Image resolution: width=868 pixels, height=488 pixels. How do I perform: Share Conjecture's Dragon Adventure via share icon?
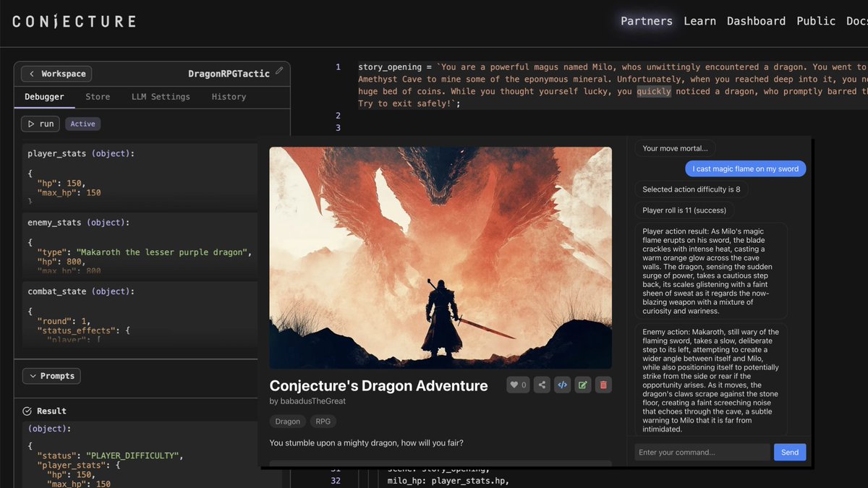[x=541, y=385]
